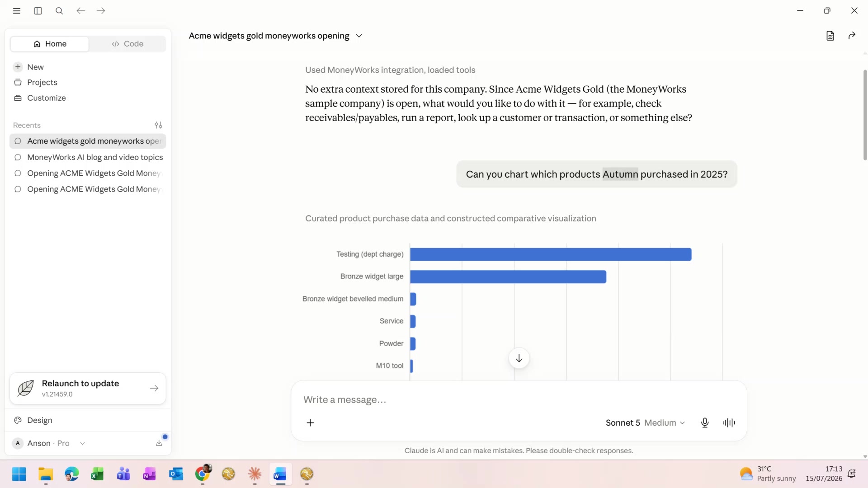The image size is (868, 488).
Task: Open the document artifact icon at top right
Action: pyautogui.click(x=830, y=36)
